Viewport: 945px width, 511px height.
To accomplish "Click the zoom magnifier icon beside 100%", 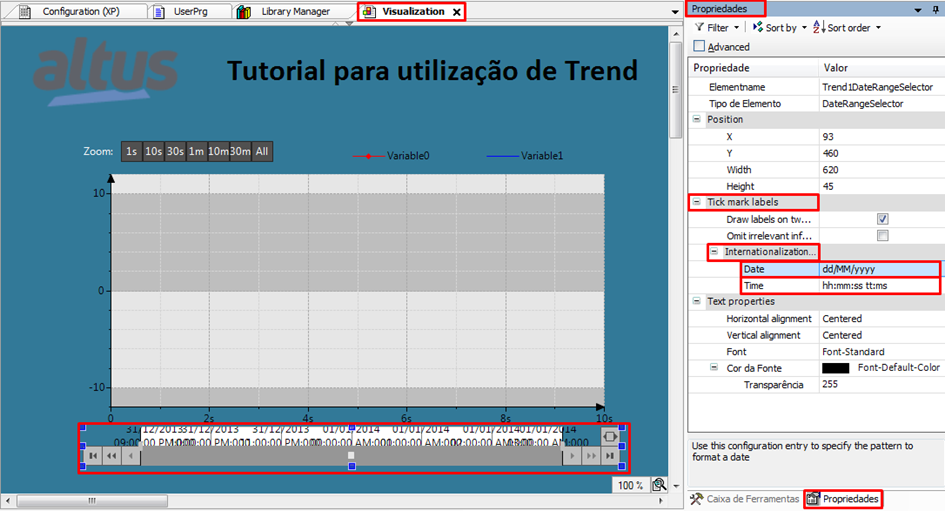I will coord(659,485).
